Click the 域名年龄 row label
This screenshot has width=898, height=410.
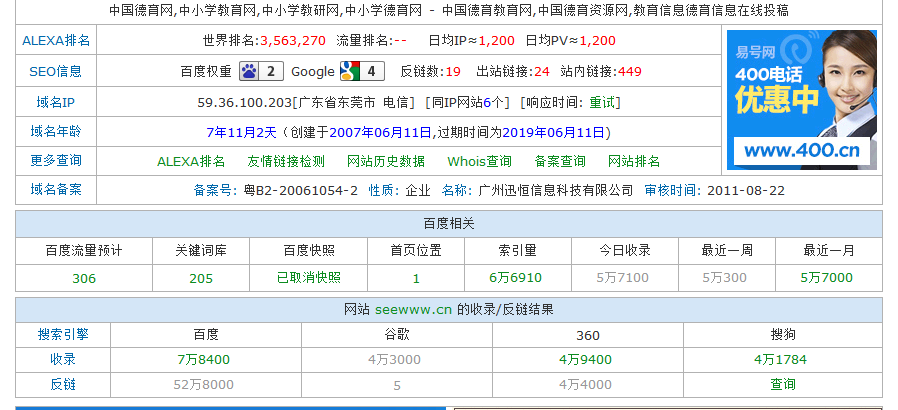(x=56, y=132)
